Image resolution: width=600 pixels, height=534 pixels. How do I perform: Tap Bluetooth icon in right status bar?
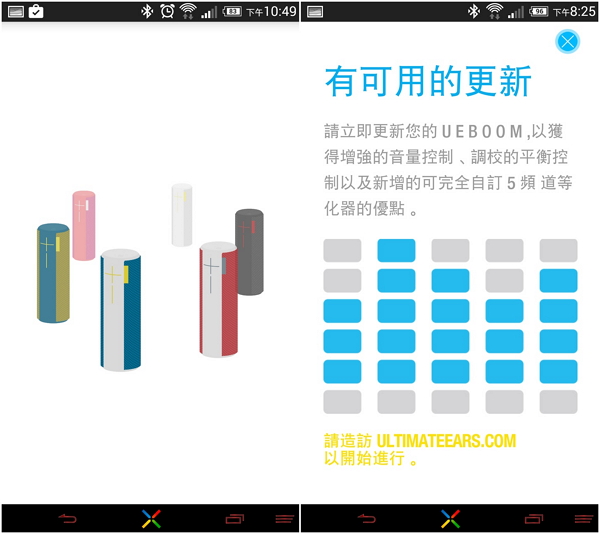tap(474, 11)
